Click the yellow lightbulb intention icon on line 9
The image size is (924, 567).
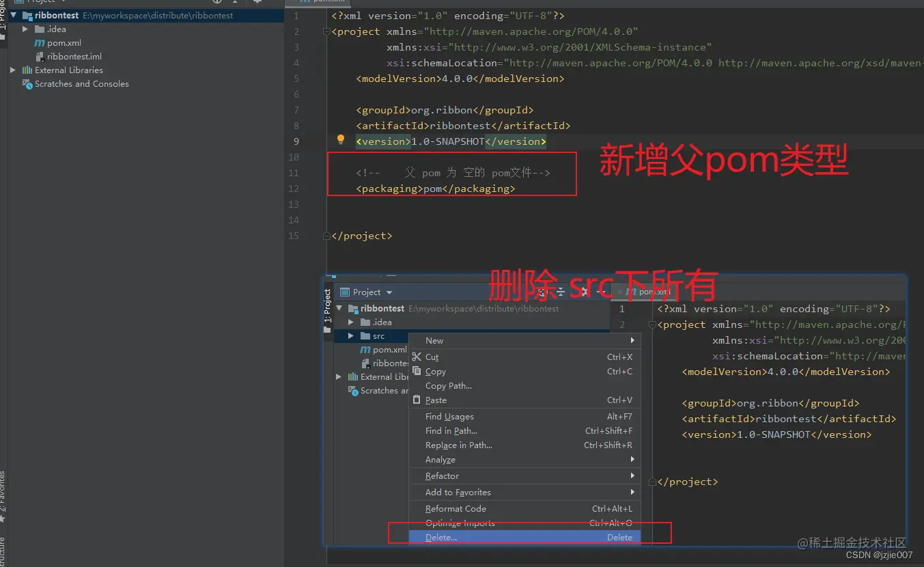click(x=341, y=139)
